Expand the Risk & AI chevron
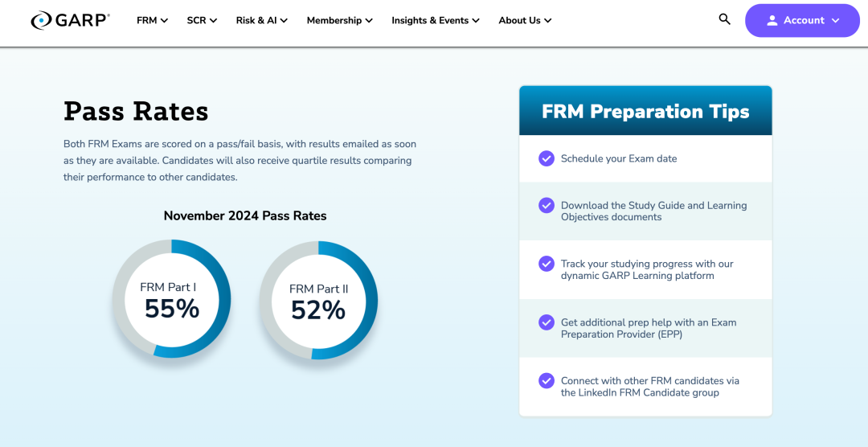This screenshot has height=447, width=868. pos(284,20)
